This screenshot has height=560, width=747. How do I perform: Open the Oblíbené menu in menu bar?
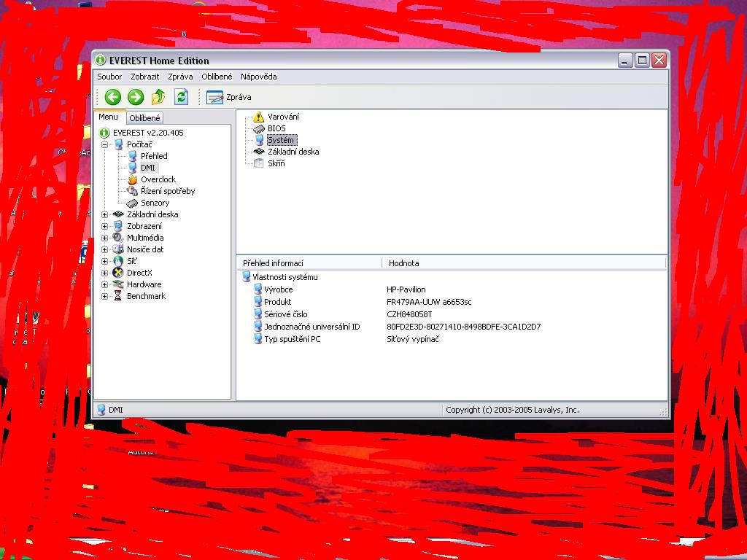pos(217,77)
